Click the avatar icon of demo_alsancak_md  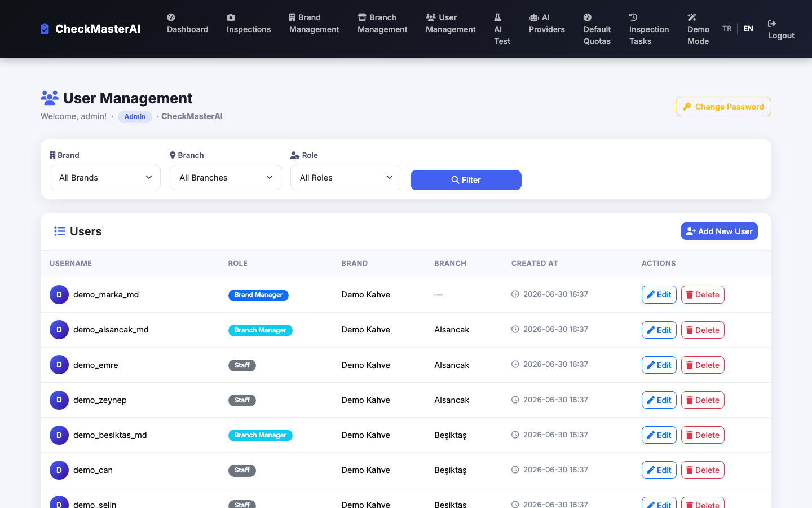[x=59, y=330]
